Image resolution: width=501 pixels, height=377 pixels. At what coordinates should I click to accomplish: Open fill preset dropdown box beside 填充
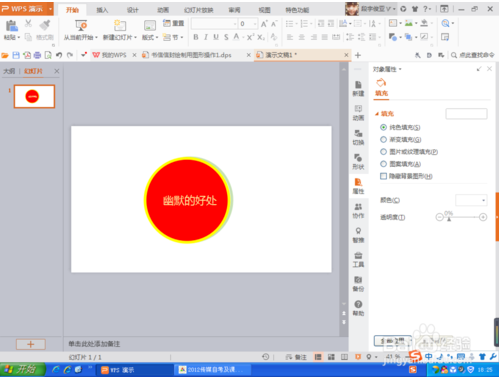[x=466, y=114]
